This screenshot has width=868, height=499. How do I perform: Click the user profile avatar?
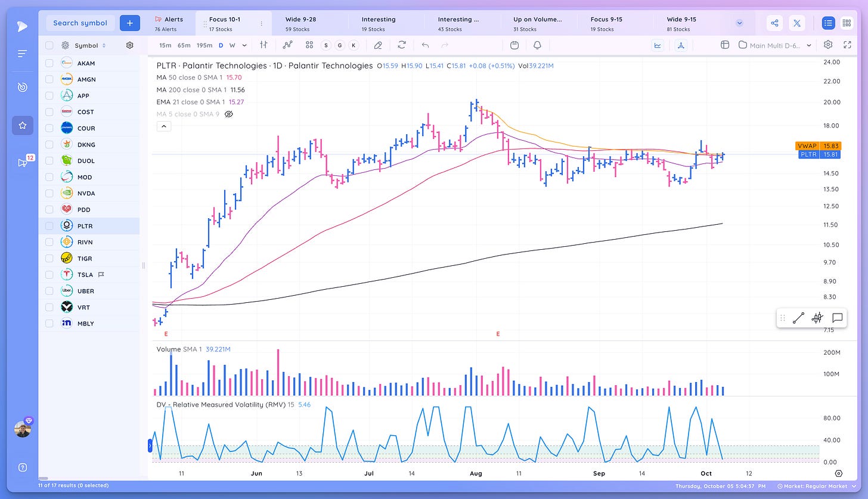23,429
